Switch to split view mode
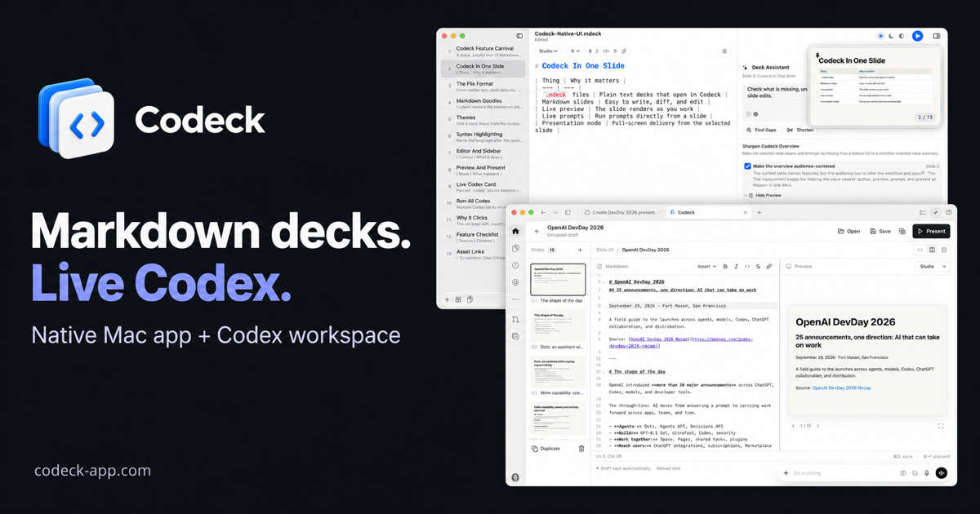Image resolution: width=980 pixels, height=514 pixels. tap(932, 250)
